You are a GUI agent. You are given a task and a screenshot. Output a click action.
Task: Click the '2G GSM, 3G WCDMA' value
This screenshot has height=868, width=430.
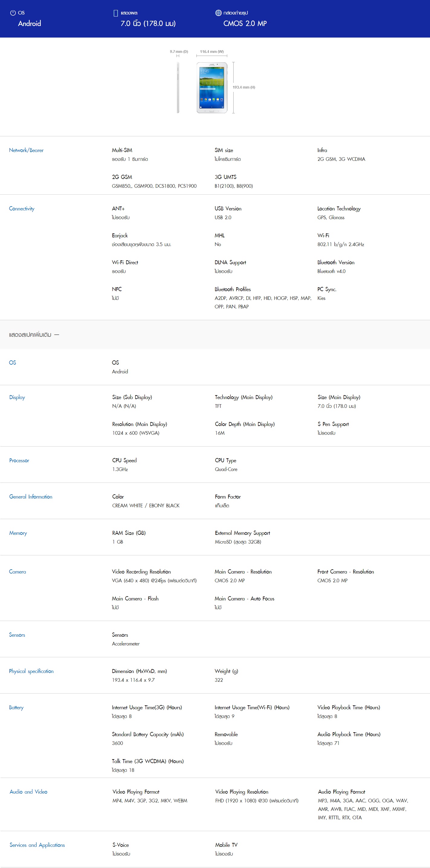click(x=341, y=159)
